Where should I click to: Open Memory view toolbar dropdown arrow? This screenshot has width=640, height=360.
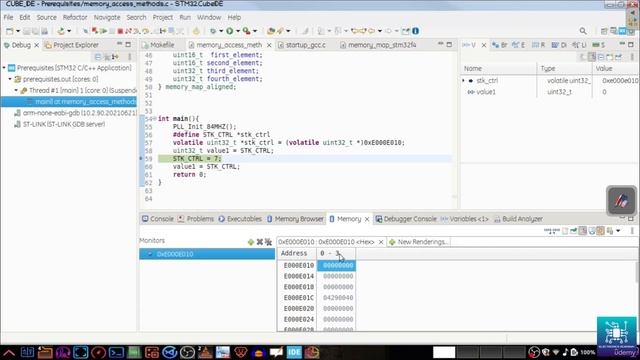618,231
